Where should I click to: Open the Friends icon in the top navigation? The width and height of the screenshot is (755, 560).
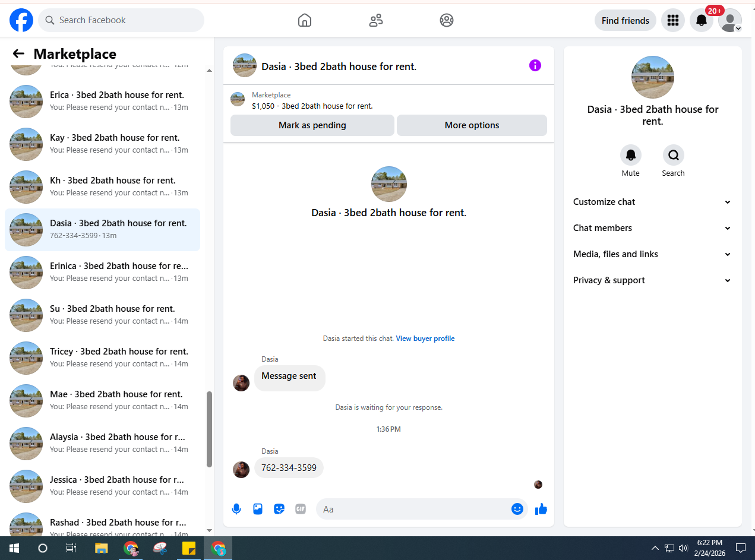click(375, 20)
